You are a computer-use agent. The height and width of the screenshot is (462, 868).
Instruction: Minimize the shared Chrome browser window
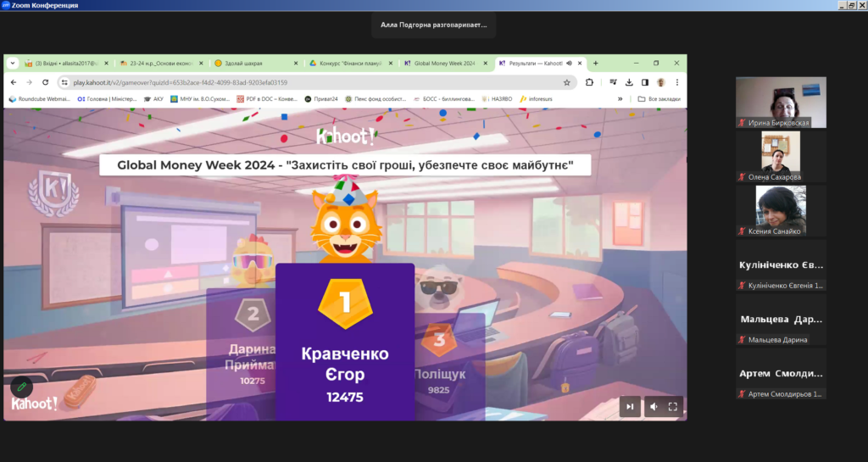pyautogui.click(x=636, y=63)
